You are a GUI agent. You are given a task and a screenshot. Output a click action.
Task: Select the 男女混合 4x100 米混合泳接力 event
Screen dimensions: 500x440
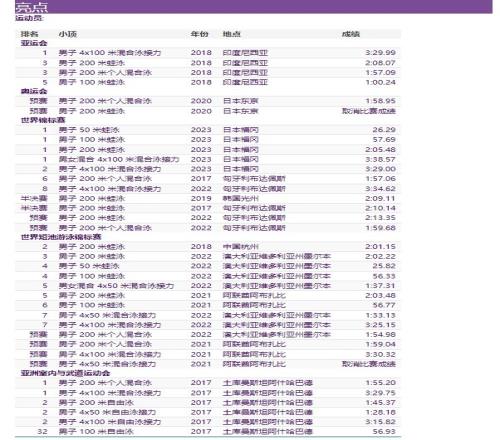tap(119, 159)
